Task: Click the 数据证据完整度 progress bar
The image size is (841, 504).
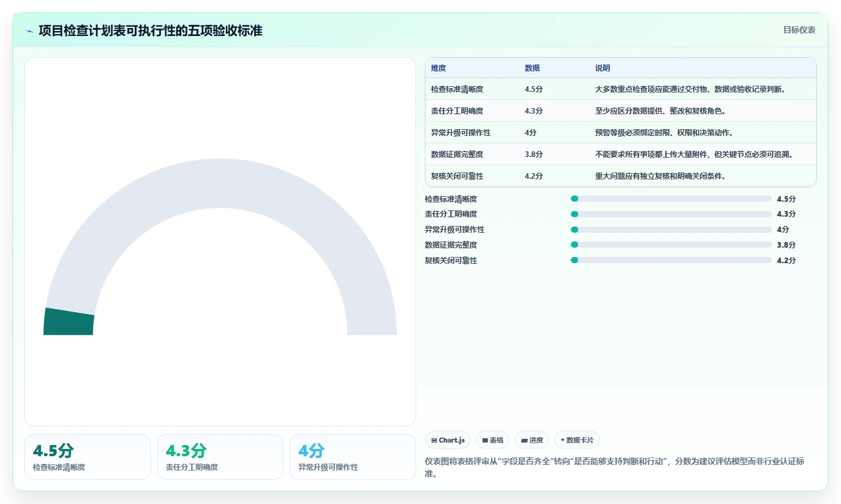Action: click(x=671, y=245)
